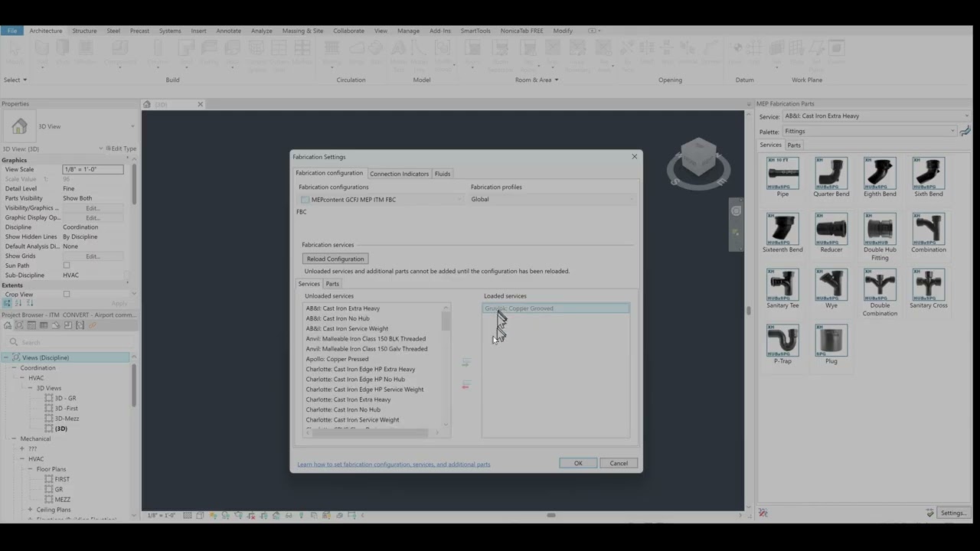
Task: Select the Double Hub Fitting part
Action: (x=880, y=236)
